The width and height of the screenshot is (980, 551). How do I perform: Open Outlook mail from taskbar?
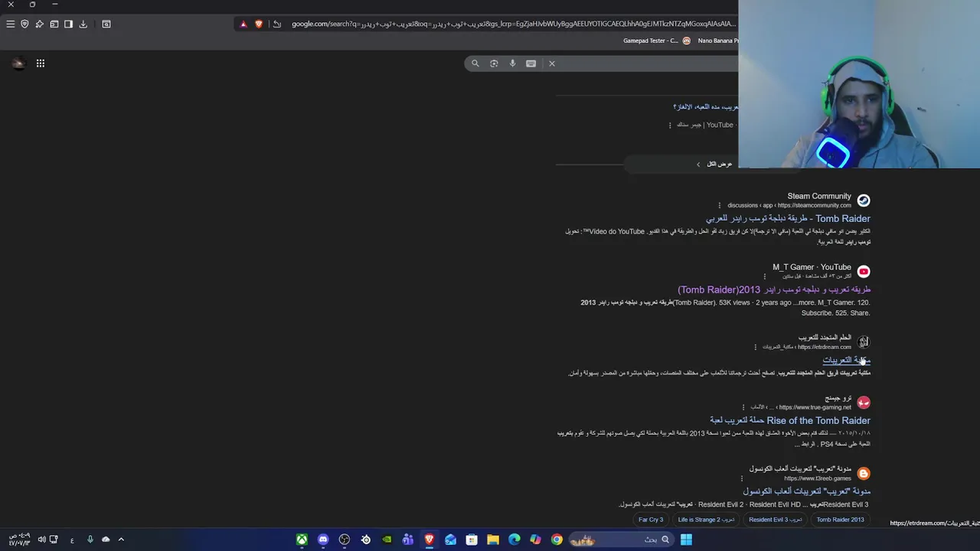[x=450, y=540]
